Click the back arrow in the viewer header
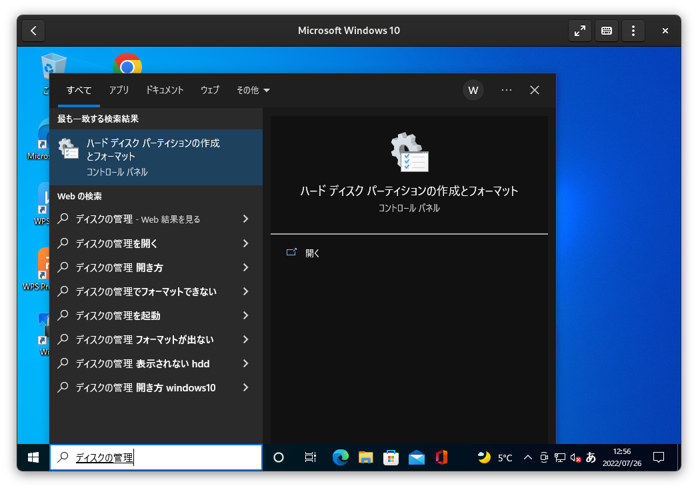The width and height of the screenshot is (698, 490). (33, 31)
